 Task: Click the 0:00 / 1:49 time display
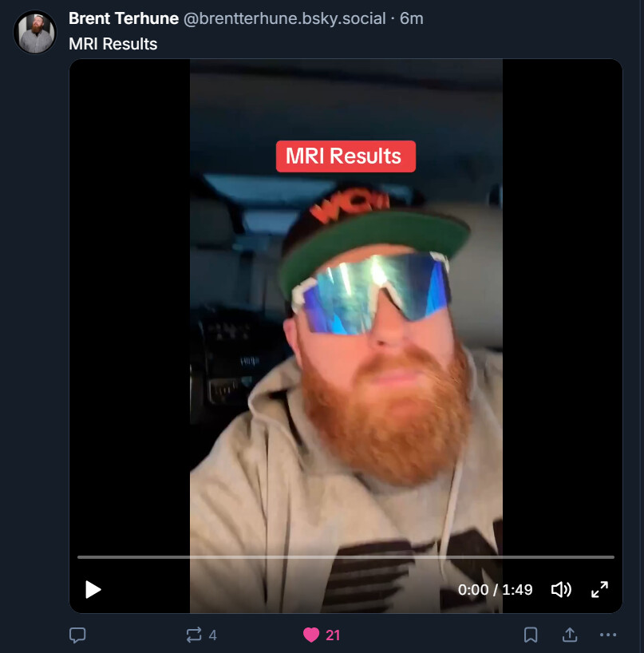[495, 590]
